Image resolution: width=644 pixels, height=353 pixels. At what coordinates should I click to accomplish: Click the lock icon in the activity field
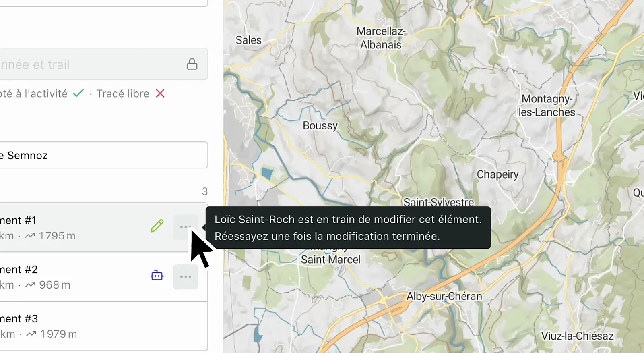(x=192, y=64)
